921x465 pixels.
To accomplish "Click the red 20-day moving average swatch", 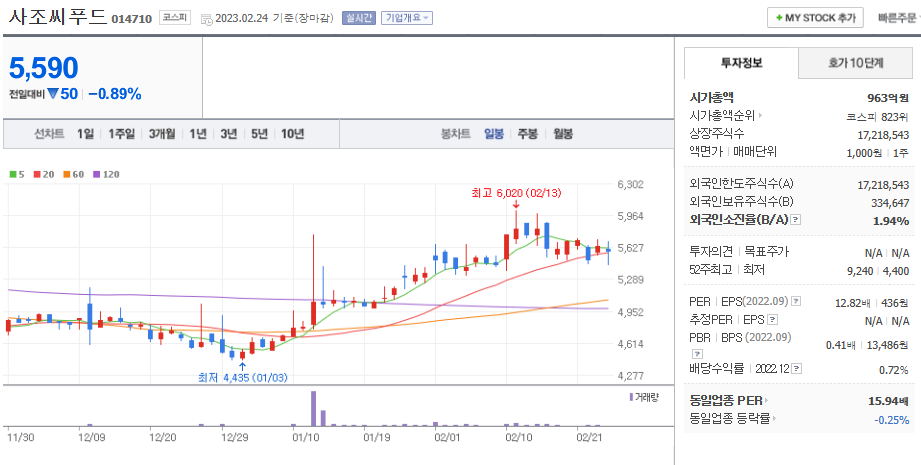I will 36,174.
